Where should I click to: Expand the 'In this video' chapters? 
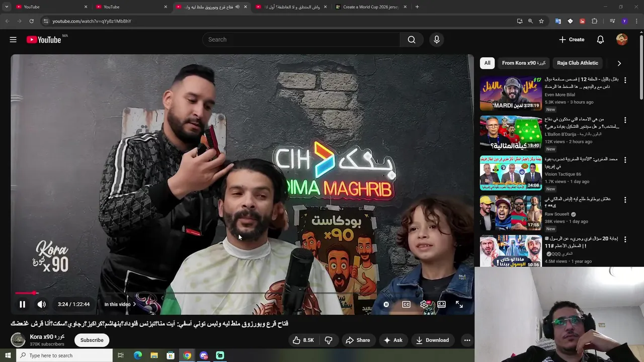tap(120, 304)
